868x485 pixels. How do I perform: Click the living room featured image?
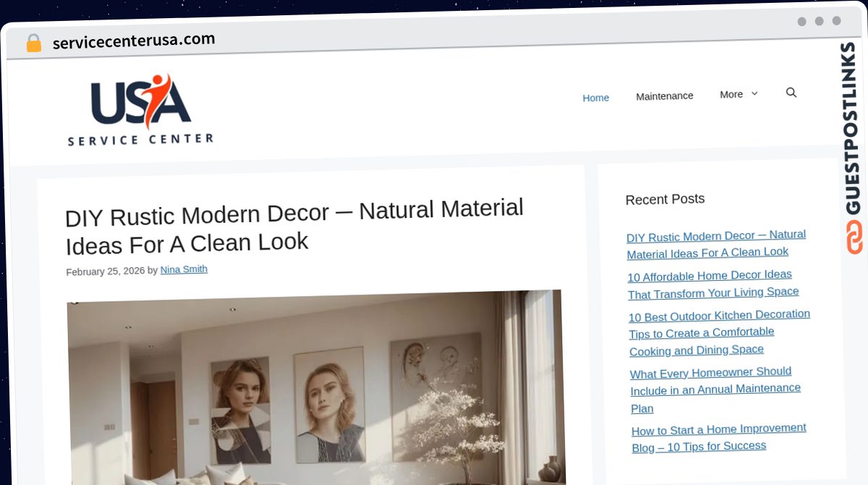316,387
